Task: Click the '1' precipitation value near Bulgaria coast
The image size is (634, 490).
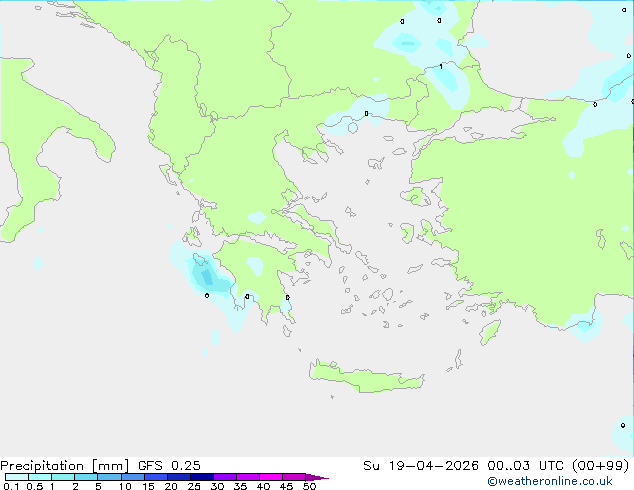Action: tap(441, 66)
